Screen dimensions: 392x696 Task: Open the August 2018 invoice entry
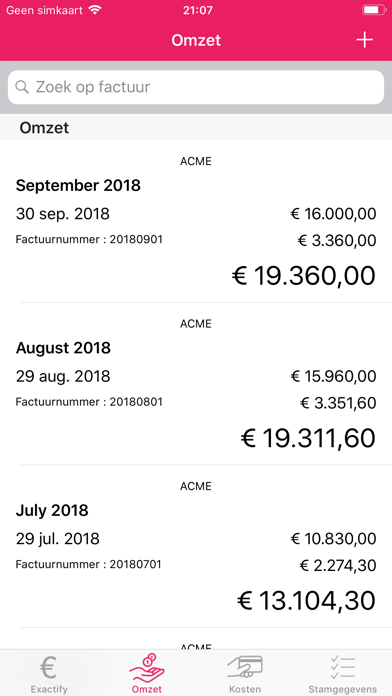[196, 384]
